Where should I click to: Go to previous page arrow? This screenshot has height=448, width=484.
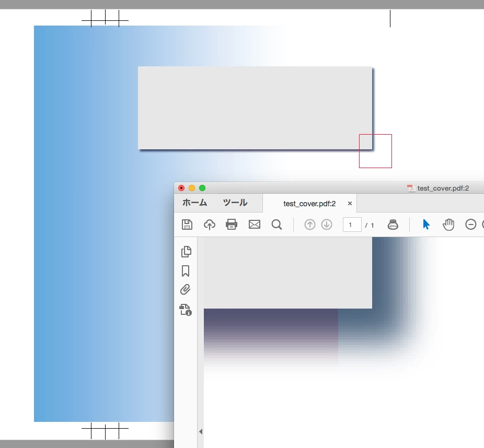click(x=309, y=225)
